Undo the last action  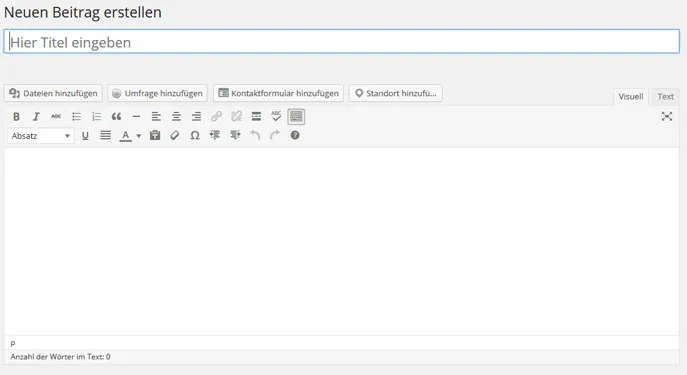(x=255, y=136)
